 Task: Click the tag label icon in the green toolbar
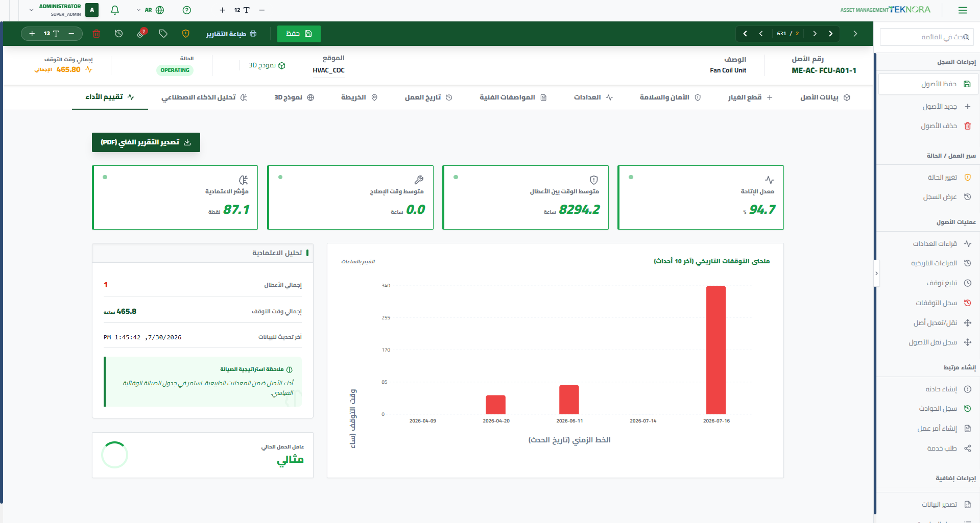click(163, 34)
